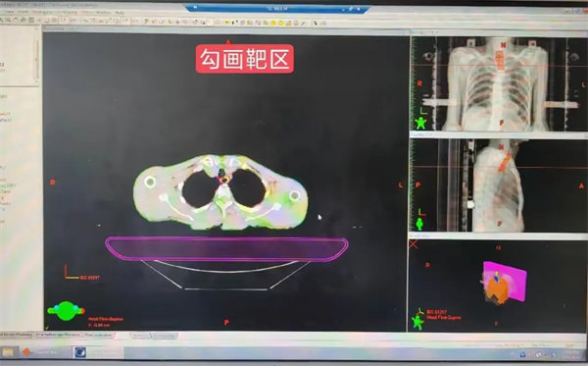Click the arrow on blue connection bar
The height and width of the screenshot is (366, 588).
(x=195, y=8)
